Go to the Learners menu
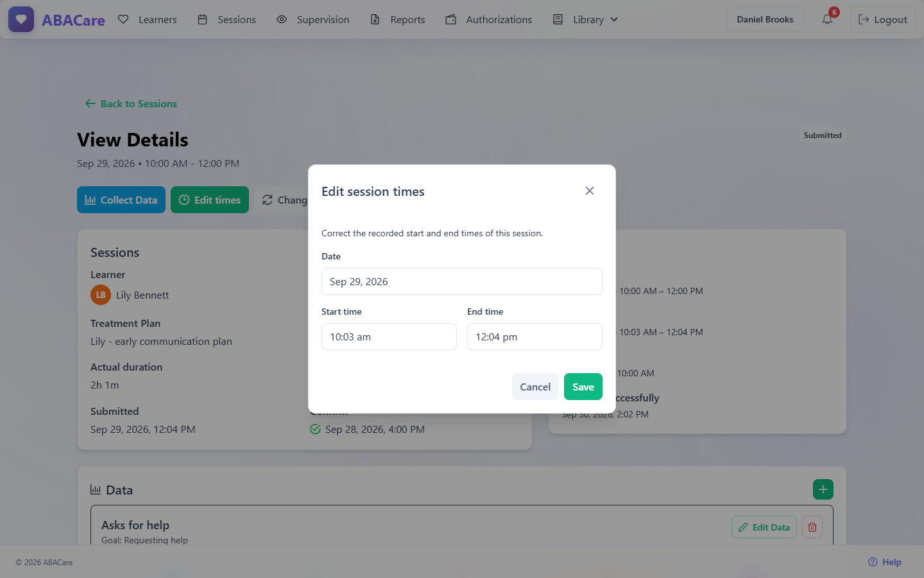The width and height of the screenshot is (924, 578). [x=148, y=19]
